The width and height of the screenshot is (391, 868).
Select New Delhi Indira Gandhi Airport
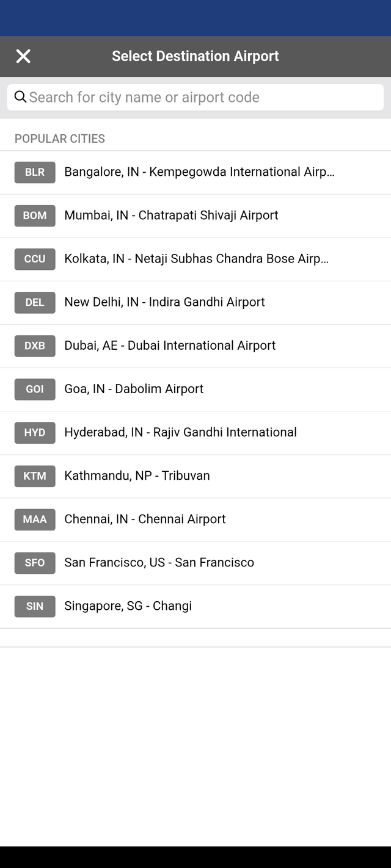[x=195, y=302]
